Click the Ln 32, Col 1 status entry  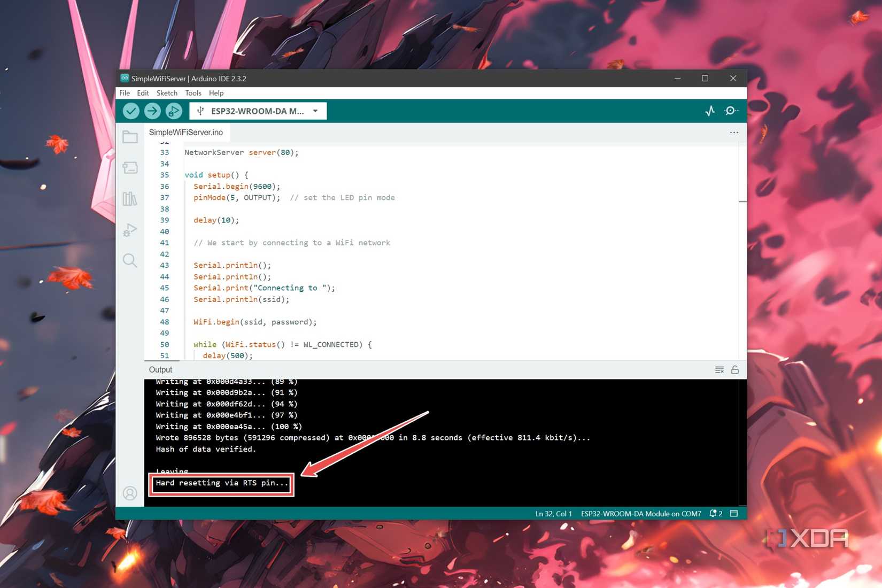point(553,514)
